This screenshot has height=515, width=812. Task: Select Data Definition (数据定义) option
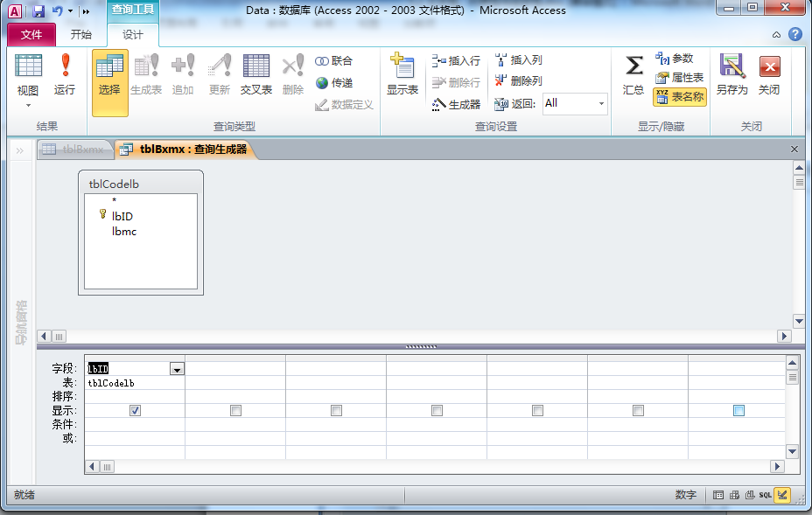click(344, 105)
